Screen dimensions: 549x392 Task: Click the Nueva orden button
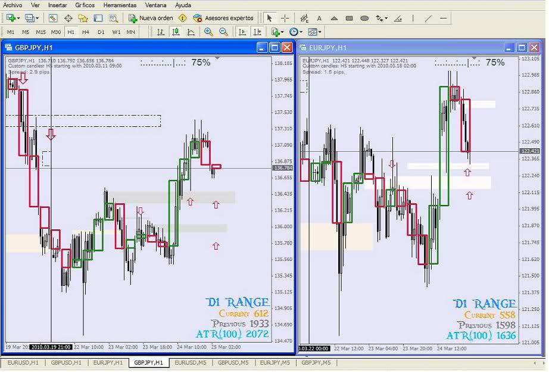click(x=151, y=18)
